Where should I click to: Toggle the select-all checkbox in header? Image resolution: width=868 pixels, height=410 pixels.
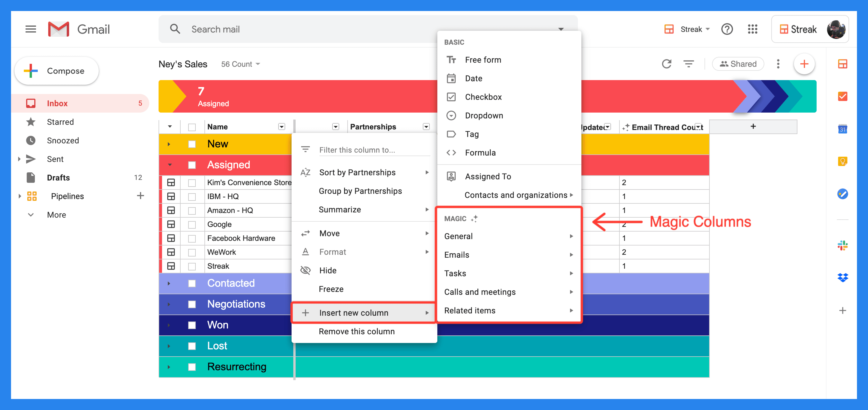click(192, 127)
